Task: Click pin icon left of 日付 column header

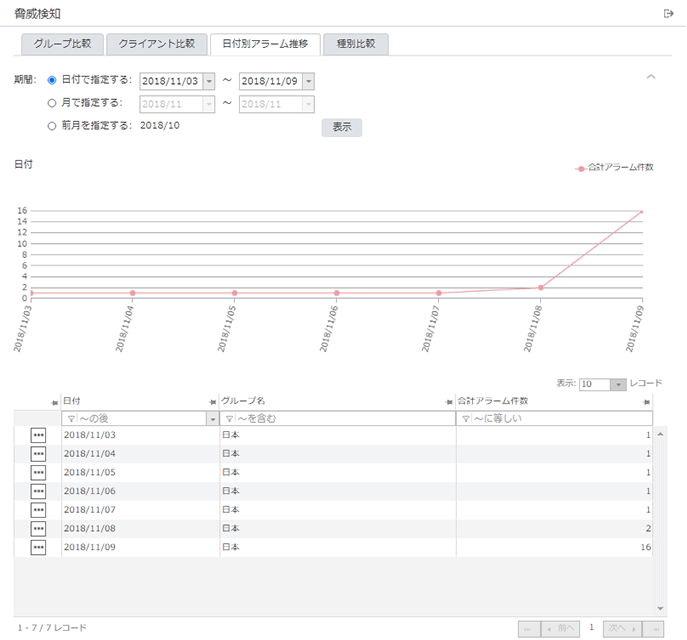Action: click(x=54, y=401)
